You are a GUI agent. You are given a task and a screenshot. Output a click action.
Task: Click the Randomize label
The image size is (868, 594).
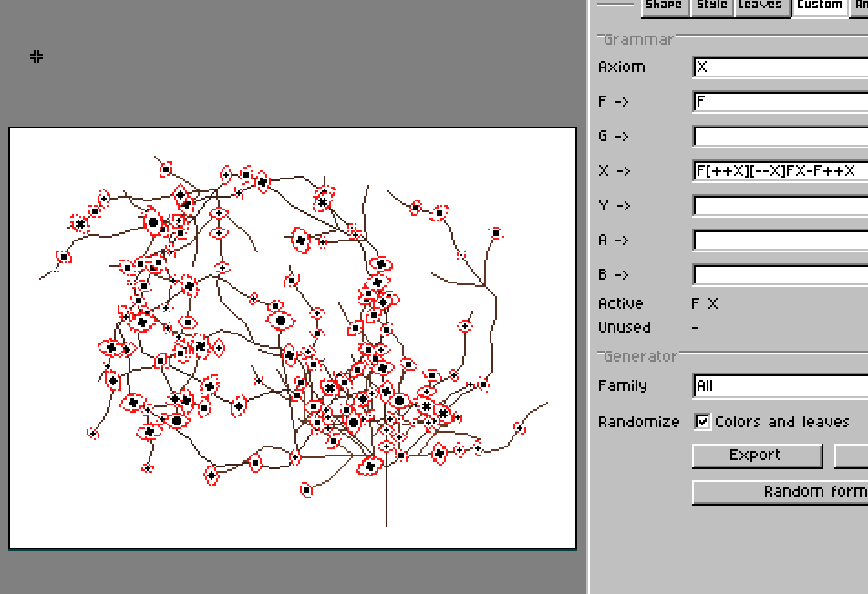click(639, 422)
